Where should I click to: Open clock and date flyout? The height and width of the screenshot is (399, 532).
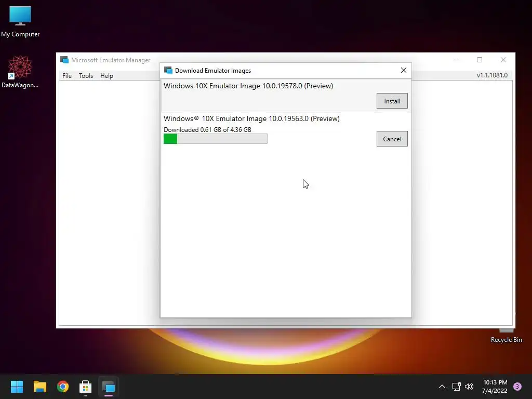[495, 387]
